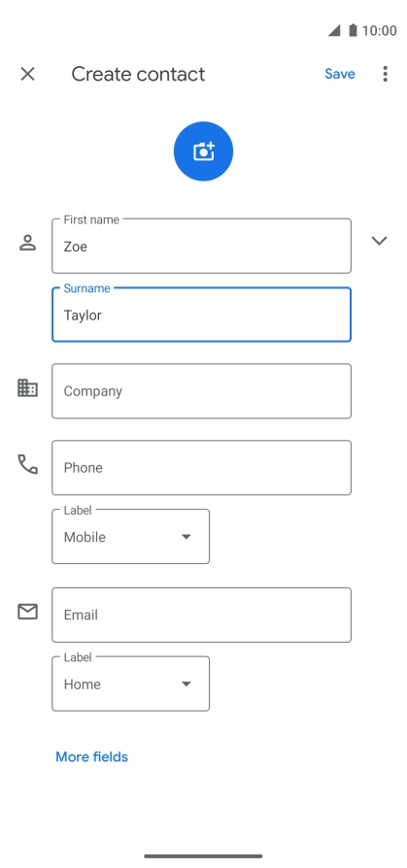407x868 pixels.
Task: Tap the signal strength status icon
Action: 334,30
